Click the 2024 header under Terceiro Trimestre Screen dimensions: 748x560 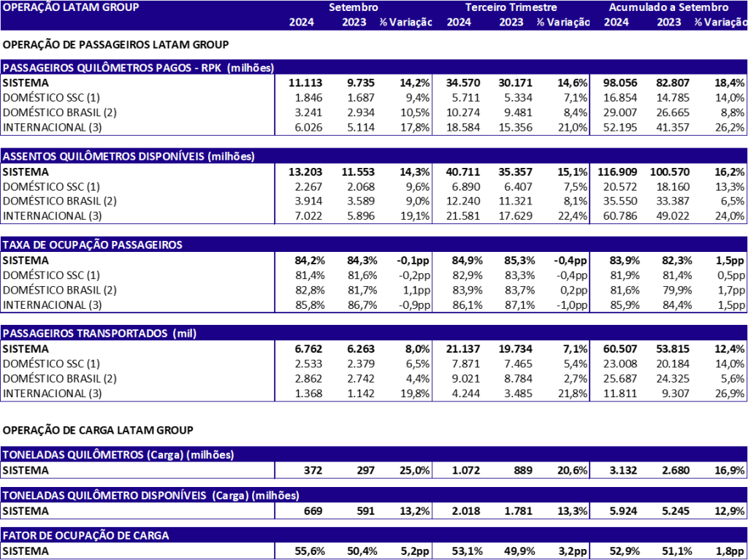coord(459,22)
